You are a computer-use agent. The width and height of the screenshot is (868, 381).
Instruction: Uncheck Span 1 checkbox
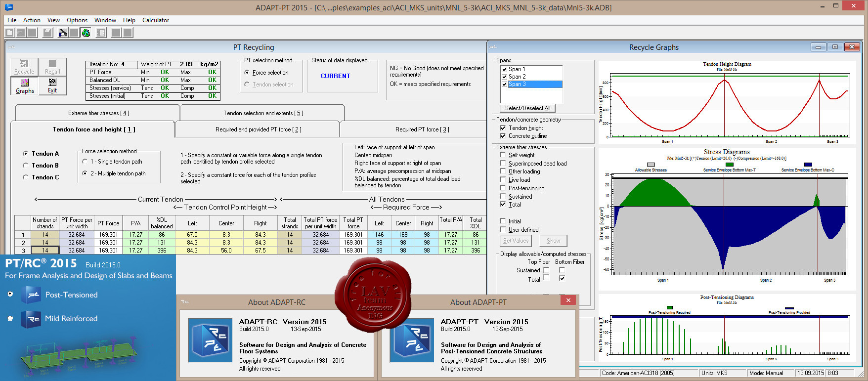(504, 69)
